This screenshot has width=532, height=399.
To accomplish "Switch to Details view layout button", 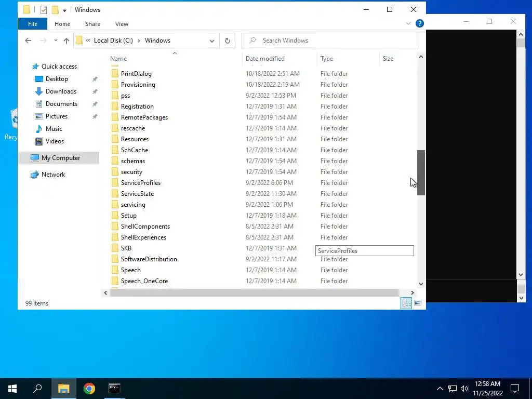I will pyautogui.click(x=406, y=303).
